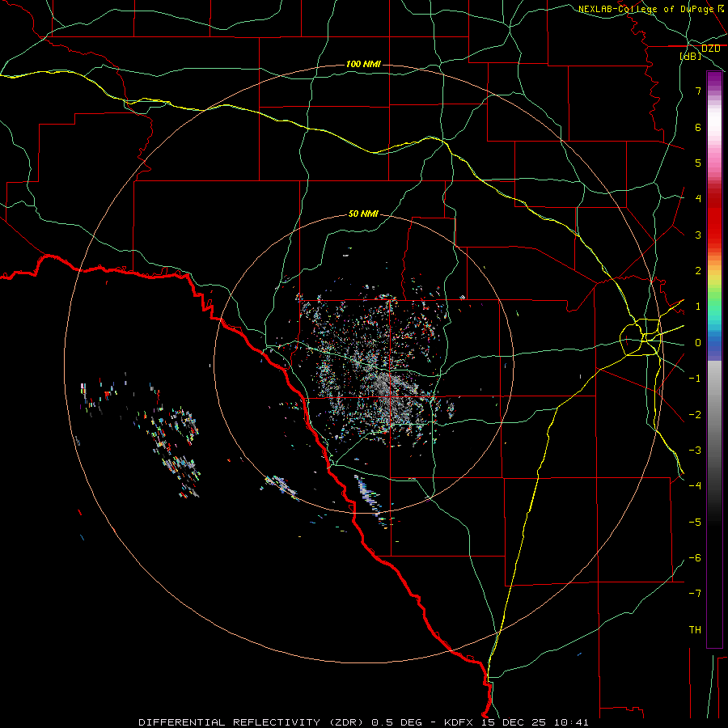Click the '2' value on color scale
This screenshot has height=728, width=728.
coord(698,271)
